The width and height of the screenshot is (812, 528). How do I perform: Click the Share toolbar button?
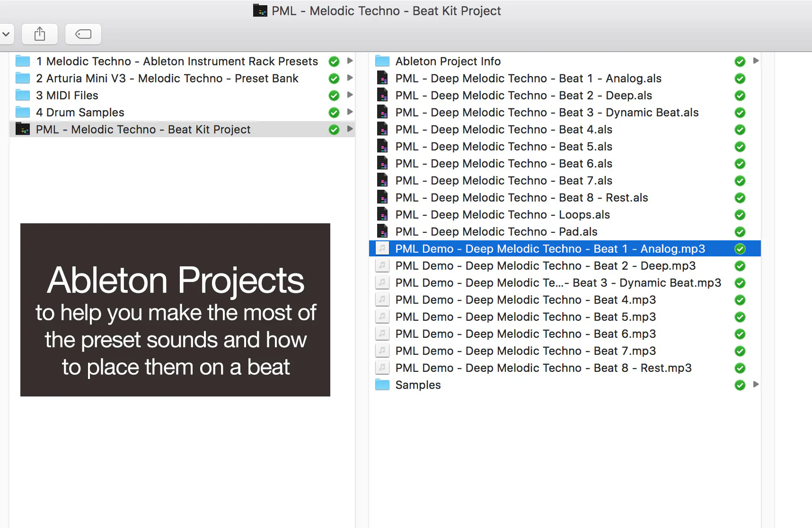[40, 34]
